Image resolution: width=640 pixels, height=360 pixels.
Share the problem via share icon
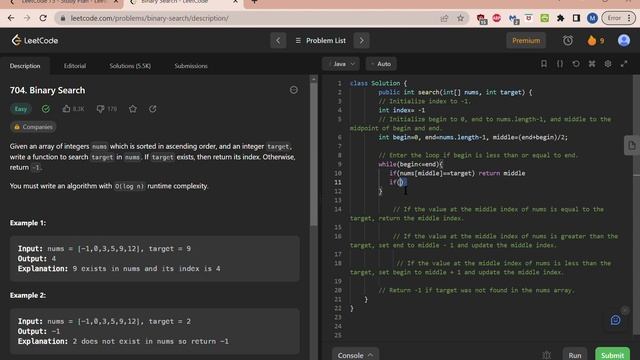tap(153, 109)
